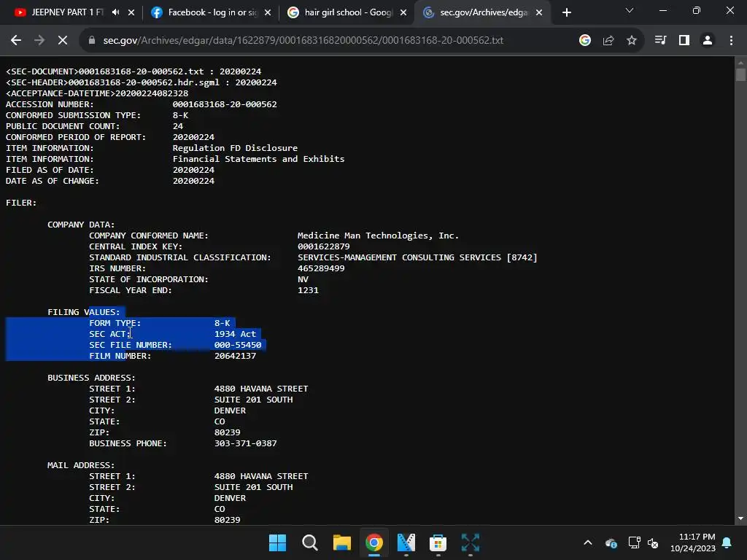Close the sec.gov tab
Screen dimensions: 747x560
(x=539, y=12)
